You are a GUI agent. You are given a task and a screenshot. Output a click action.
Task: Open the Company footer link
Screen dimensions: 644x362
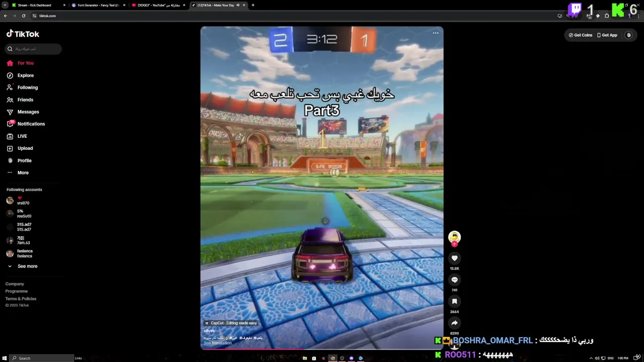(x=15, y=284)
